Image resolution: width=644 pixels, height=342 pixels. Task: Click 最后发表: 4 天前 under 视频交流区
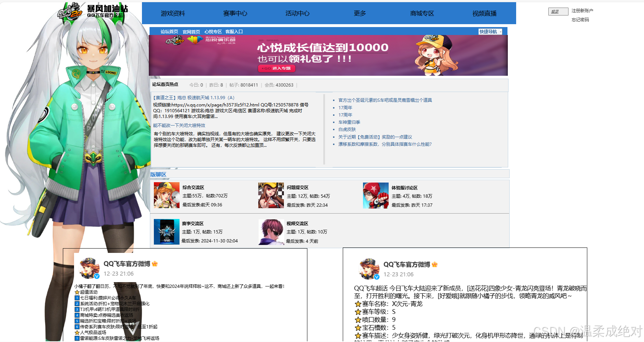tap(302, 241)
